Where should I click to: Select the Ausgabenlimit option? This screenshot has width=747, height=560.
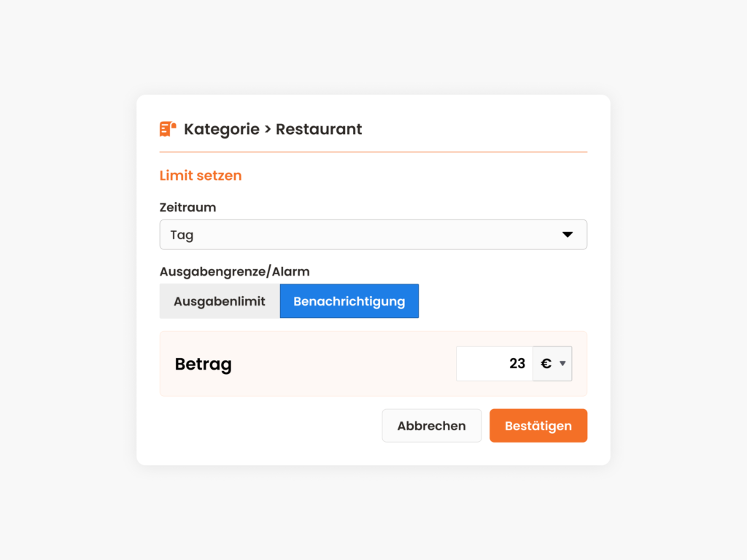pos(220,301)
